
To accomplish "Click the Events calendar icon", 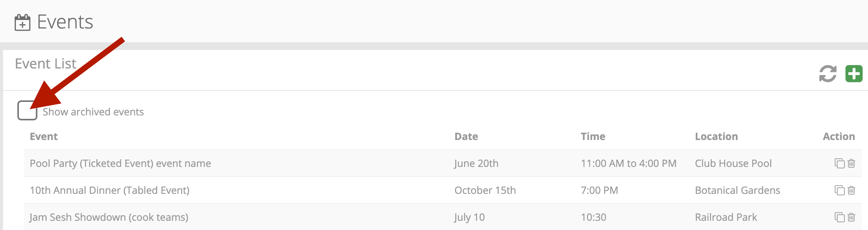I will point(22,23).
